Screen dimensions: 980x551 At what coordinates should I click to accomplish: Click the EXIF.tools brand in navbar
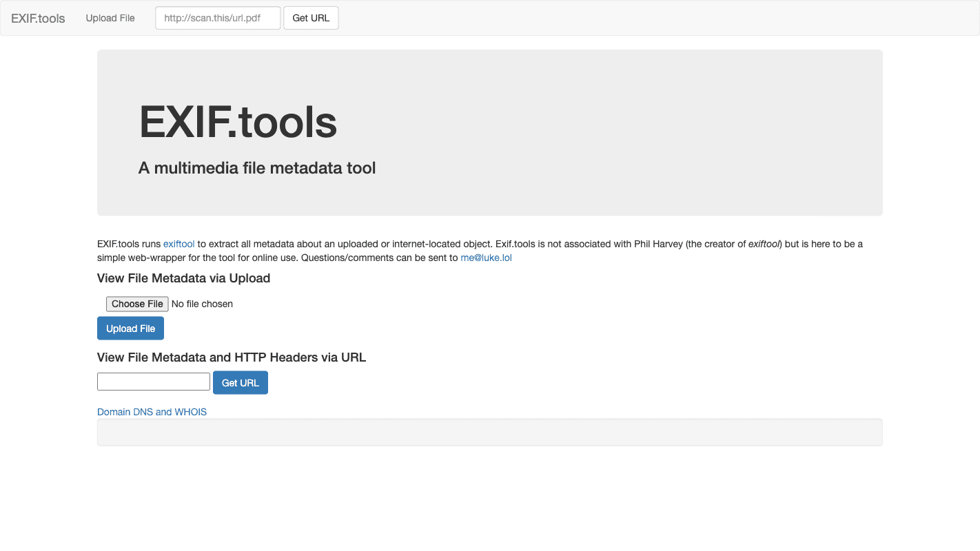coord(38,18)
